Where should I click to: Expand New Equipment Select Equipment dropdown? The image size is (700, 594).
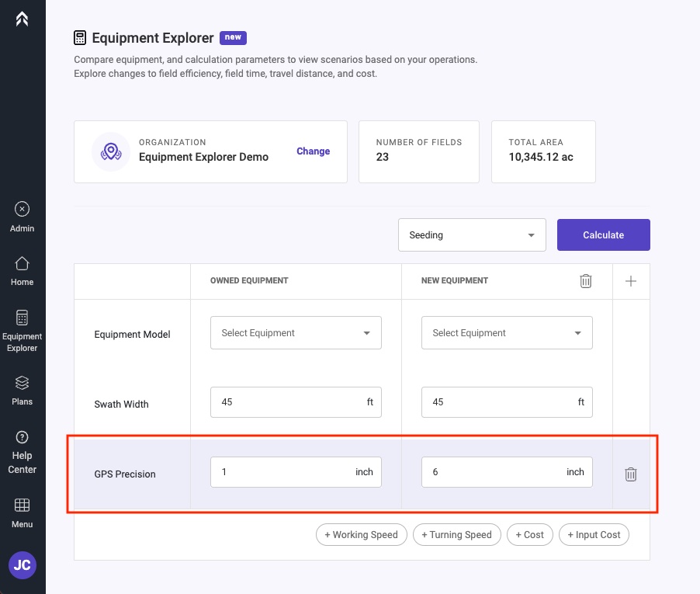507,333
